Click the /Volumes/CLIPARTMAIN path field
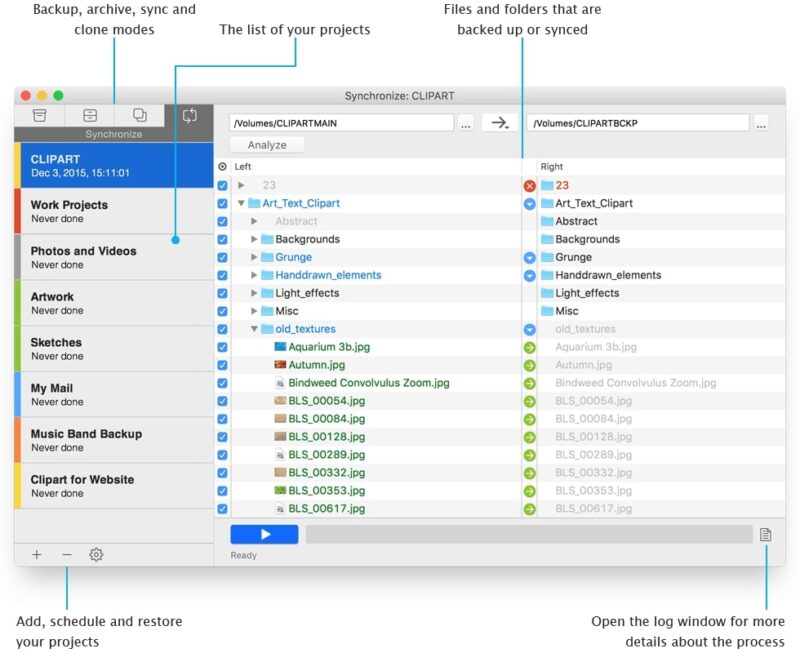Viewport: 800px width, 653px height. coord(340,123)
